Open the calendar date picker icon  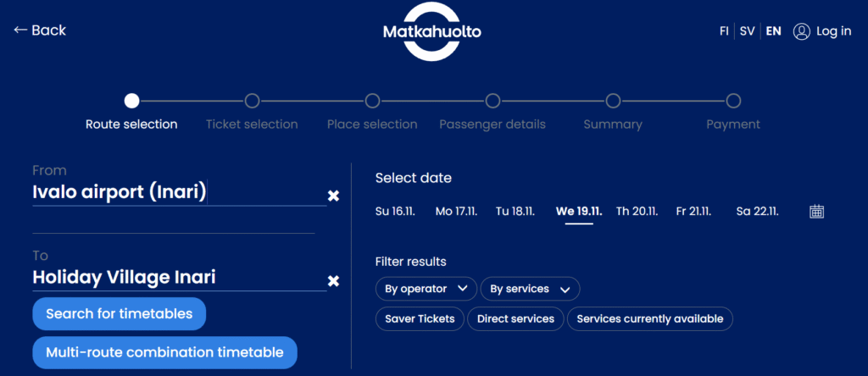[x=816, y=212]
